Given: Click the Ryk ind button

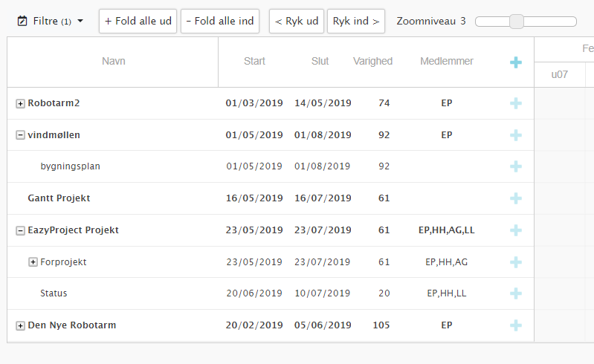Looking at the screenshot, I should (356, 22).
